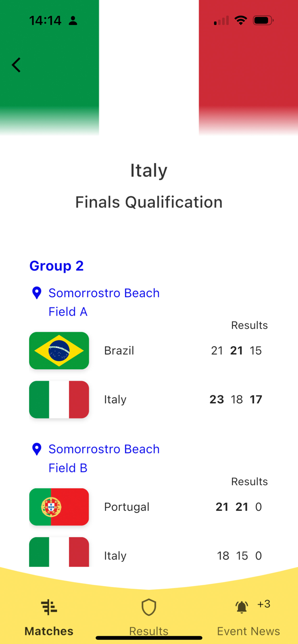The height and width of the screenshot is (644, 298).
Task: Tap the Group 2 heading
Action: 56,266
